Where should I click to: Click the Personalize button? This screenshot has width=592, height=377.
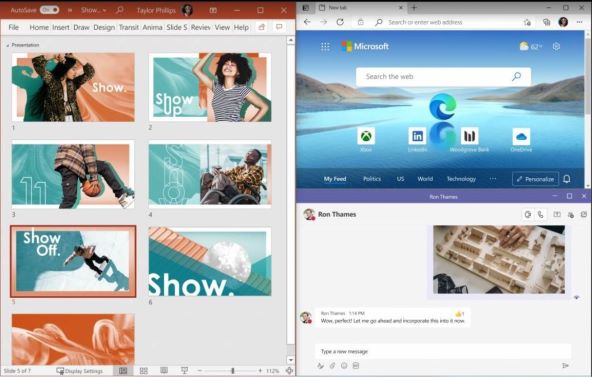click(x=535, y=179)
